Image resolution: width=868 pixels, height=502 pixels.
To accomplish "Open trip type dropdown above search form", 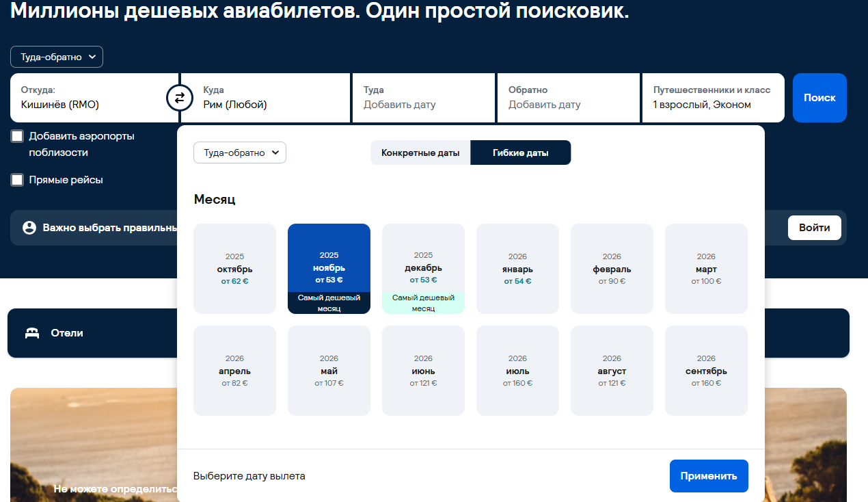I will pyautogui.click(x=57, y=57).
